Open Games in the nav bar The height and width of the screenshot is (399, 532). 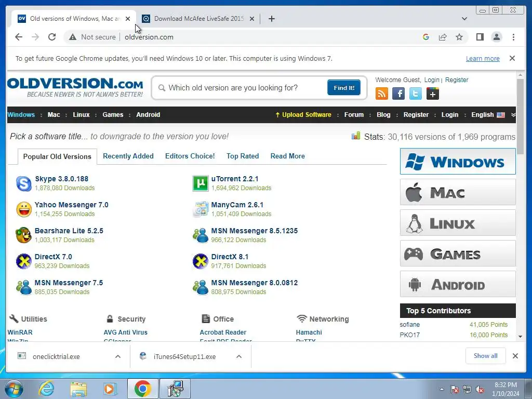point(113,115)
